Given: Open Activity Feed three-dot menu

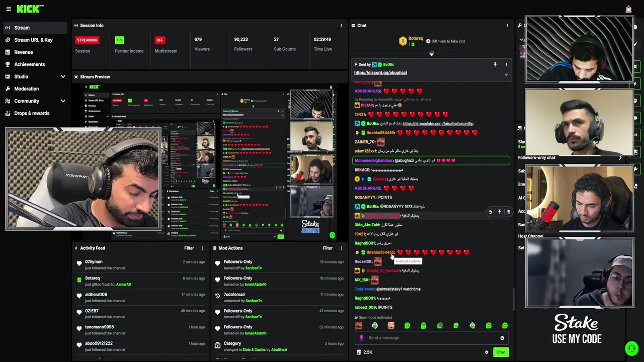Looking at the screenshot, I should tap(203, 248).
